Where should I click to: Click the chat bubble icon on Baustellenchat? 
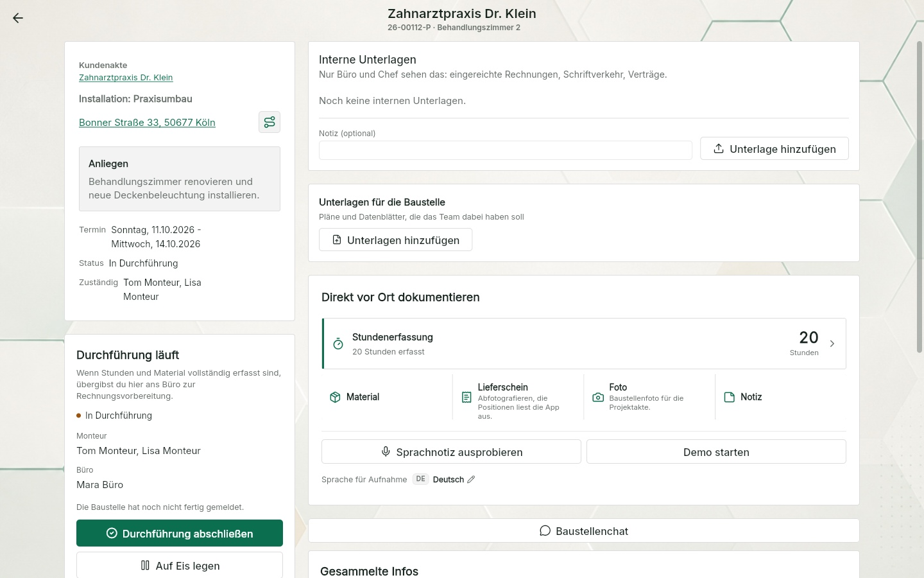pos(545,530)
